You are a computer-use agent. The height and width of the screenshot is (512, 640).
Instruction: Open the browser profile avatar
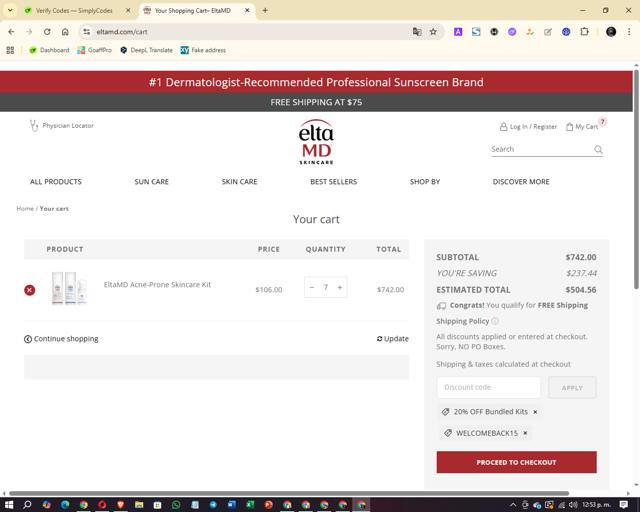pyautogui.click(x=611, y=32)
